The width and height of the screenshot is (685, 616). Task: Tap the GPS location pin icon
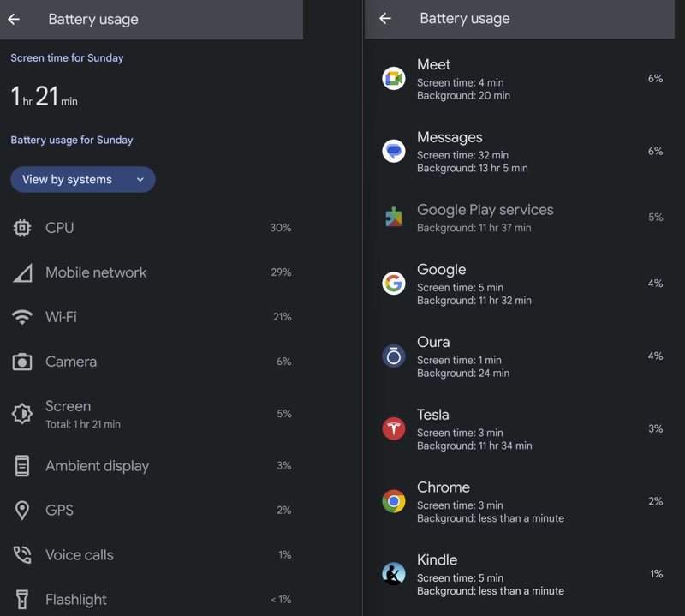22,511
